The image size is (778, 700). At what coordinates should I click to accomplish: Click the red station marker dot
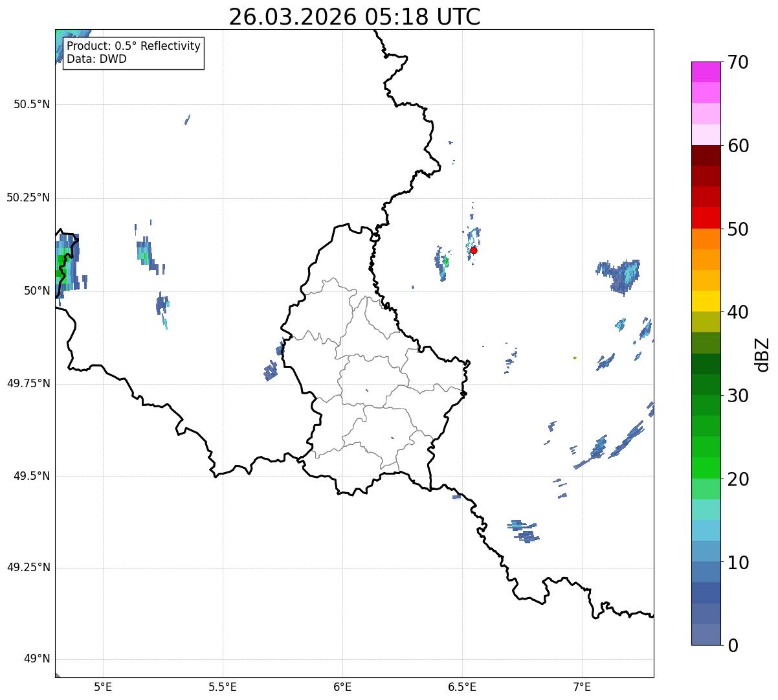coord(474,250)
